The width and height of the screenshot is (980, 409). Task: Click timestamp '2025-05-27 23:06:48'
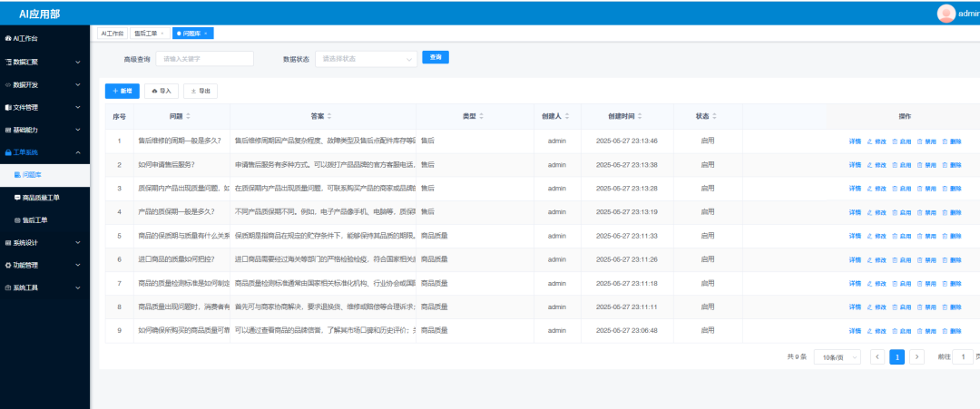tap(627, 331)
